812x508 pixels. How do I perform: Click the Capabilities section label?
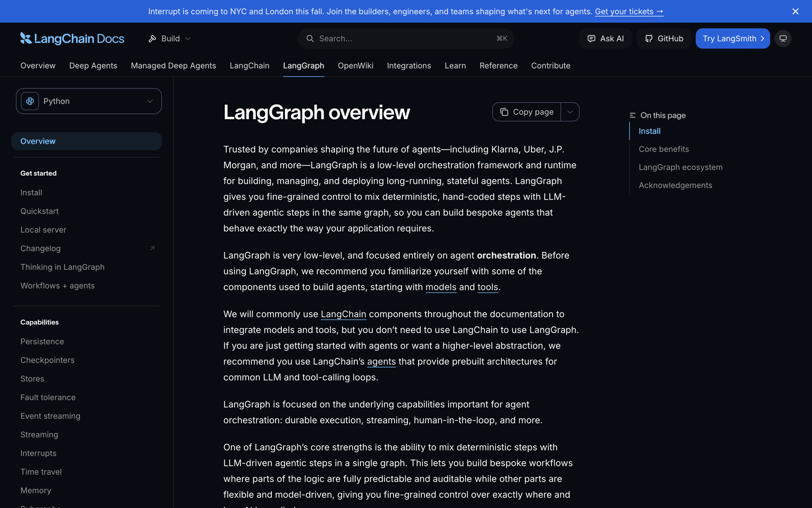(40, 322)
